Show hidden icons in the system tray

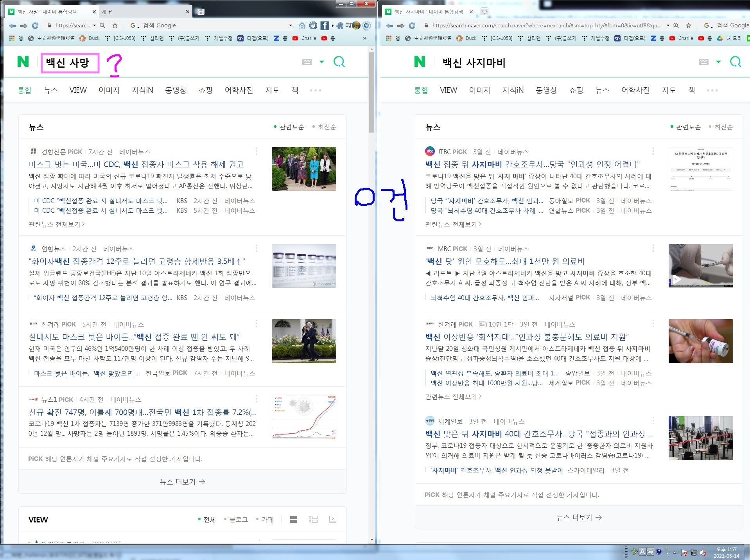pos(675,553)
